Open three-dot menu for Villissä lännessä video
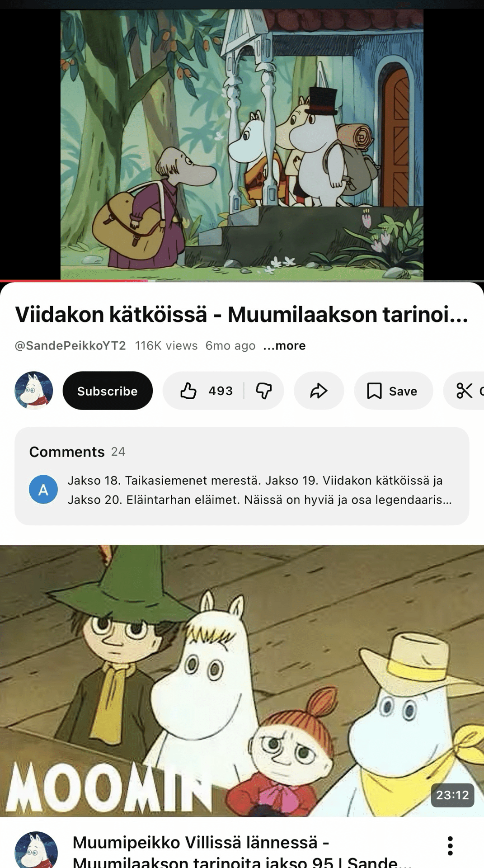The width and height of the screenshot is (484, 868). tap(450, 845)
